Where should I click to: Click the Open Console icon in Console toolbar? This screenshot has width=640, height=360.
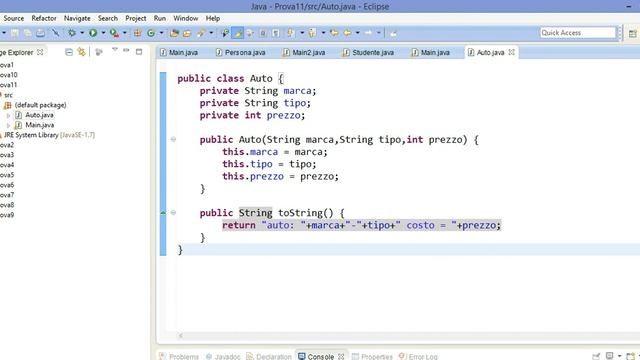631,356
